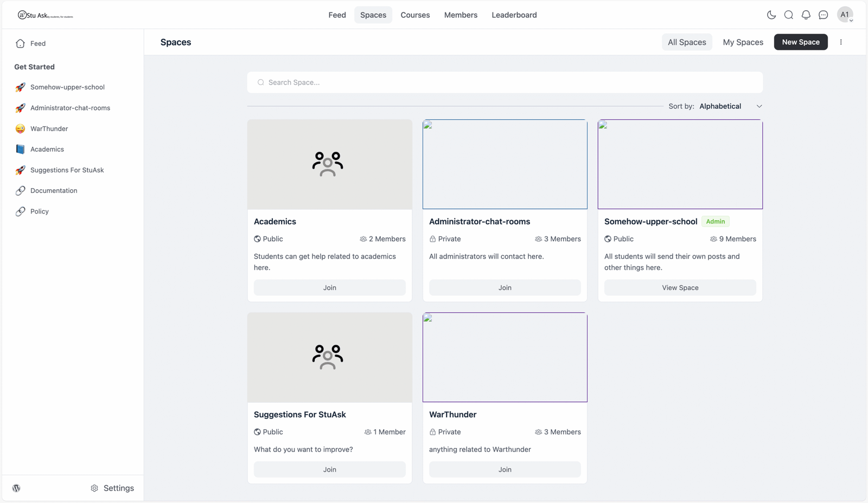The image size is (868, 503).
Task: Switch to the My Spaces tab
Action: (x=743, y=42)
